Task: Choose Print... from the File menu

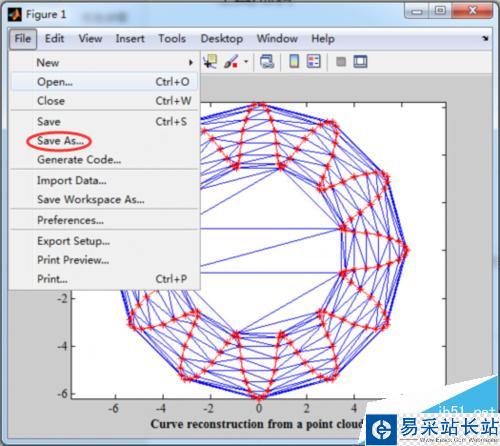Action: click(104, 279)
